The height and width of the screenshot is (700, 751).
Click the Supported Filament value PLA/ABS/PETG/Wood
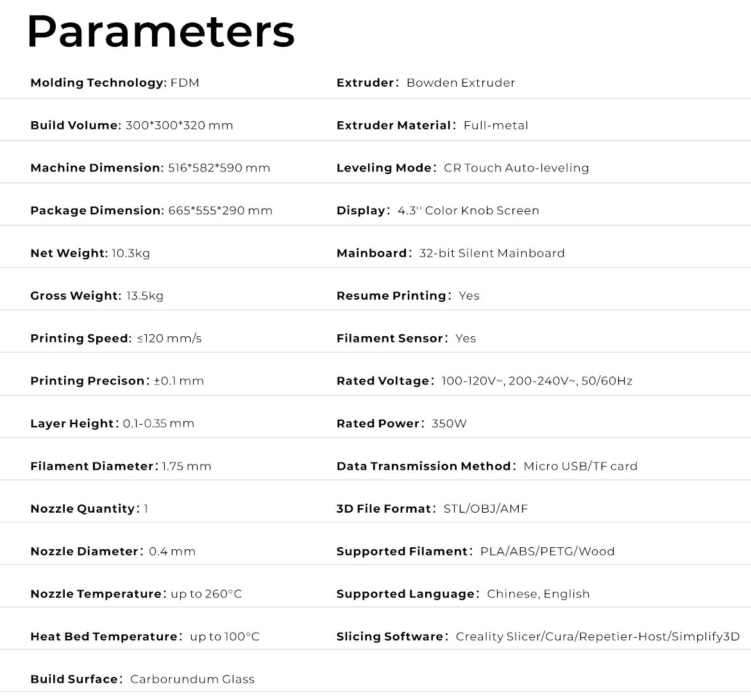point(547,552)
